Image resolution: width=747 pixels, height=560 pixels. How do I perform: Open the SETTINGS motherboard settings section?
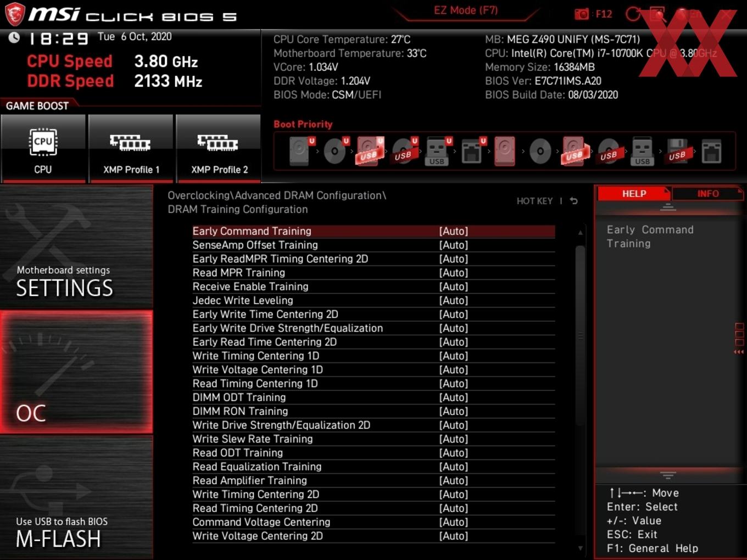[76, 247]
